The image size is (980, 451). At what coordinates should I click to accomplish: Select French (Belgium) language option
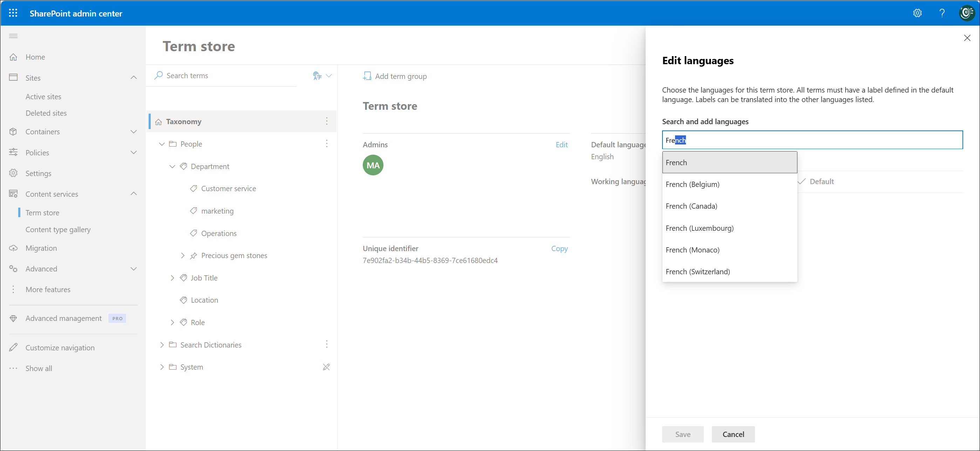[x=693, y=184]
